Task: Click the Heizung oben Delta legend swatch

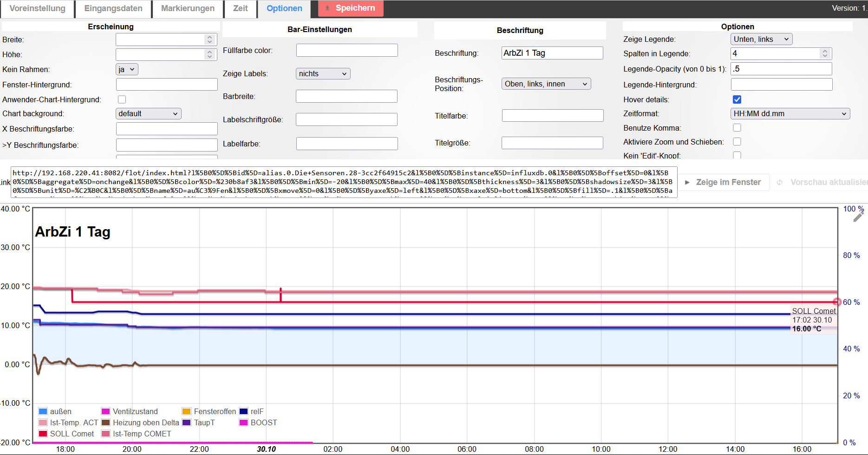Action: [x=106, y=422]
